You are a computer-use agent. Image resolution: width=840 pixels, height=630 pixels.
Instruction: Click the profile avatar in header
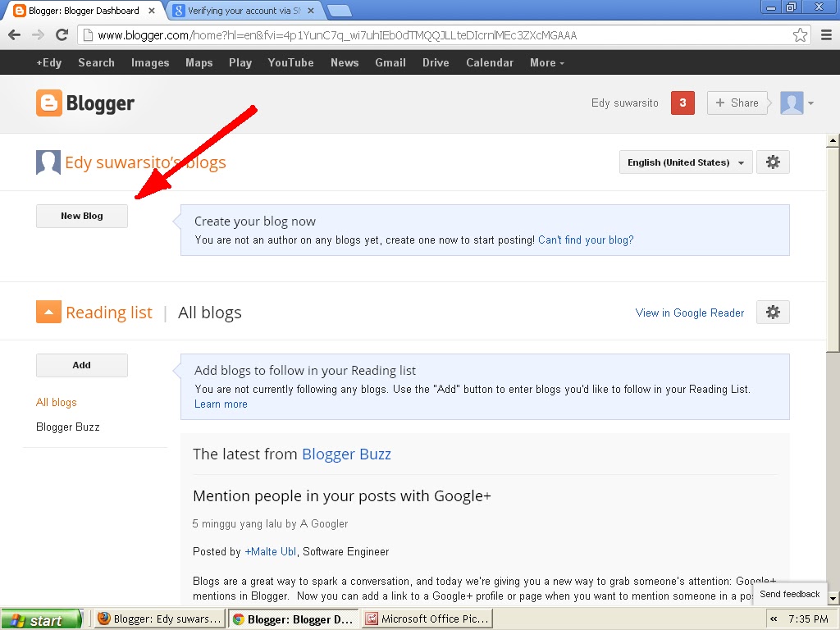pyautogui.click(x=792, y=103)
